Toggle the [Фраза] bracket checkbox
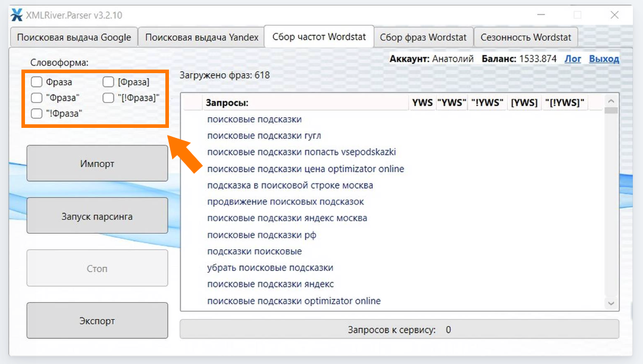 click(108, 82)
